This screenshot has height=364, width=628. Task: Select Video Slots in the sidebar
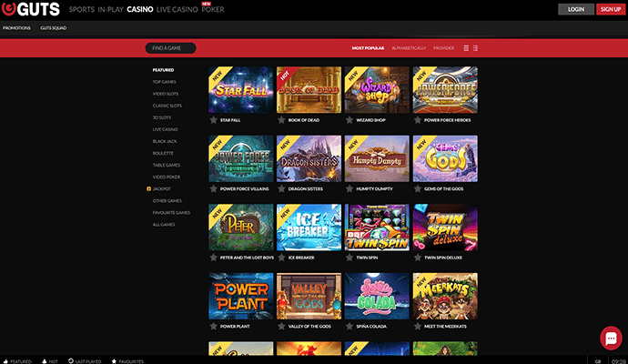pyautogui.click(x=167, y=94)
